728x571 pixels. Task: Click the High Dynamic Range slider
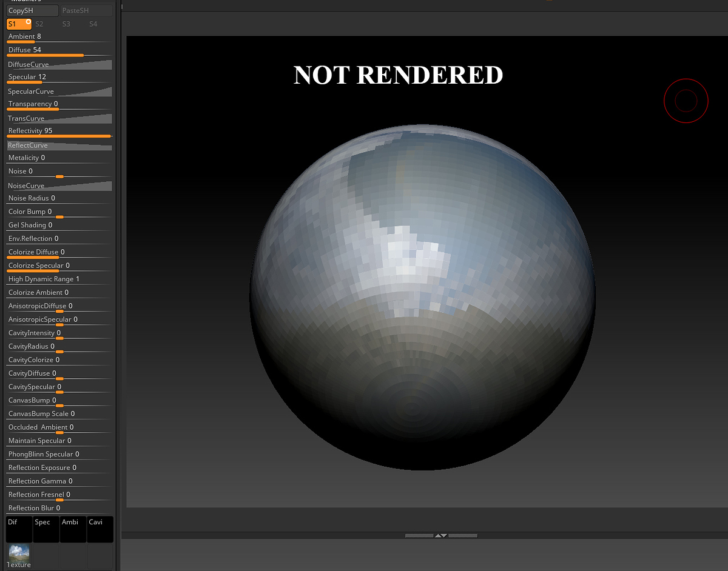point(59,279)
